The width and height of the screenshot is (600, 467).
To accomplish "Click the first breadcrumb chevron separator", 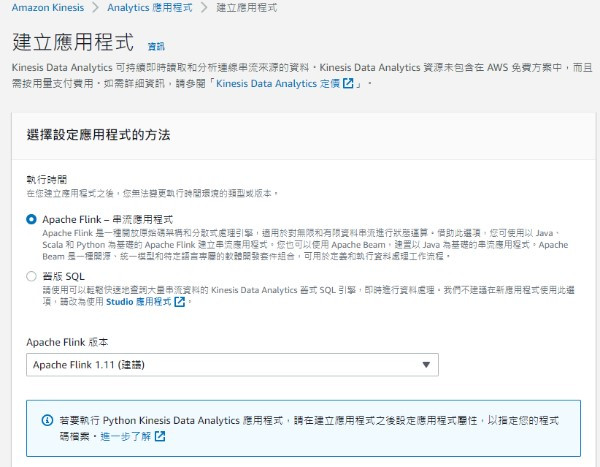I will pyautogui.click(x=95, y=8).
